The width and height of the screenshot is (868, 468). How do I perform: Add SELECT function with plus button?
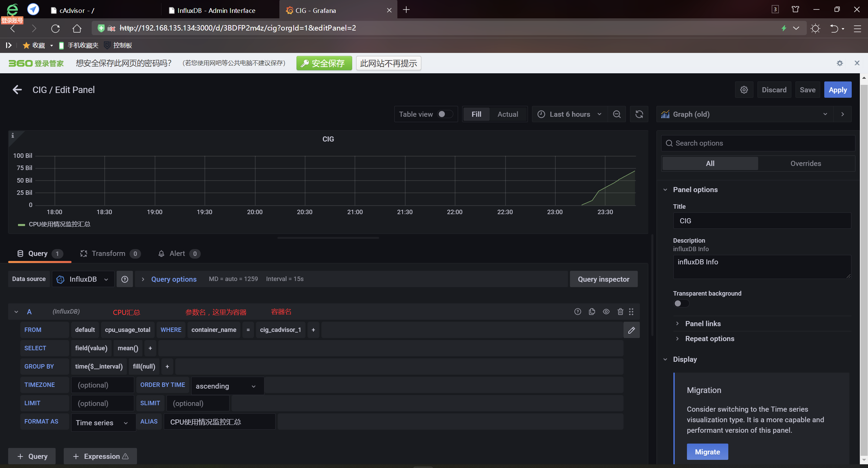point(150,348)
